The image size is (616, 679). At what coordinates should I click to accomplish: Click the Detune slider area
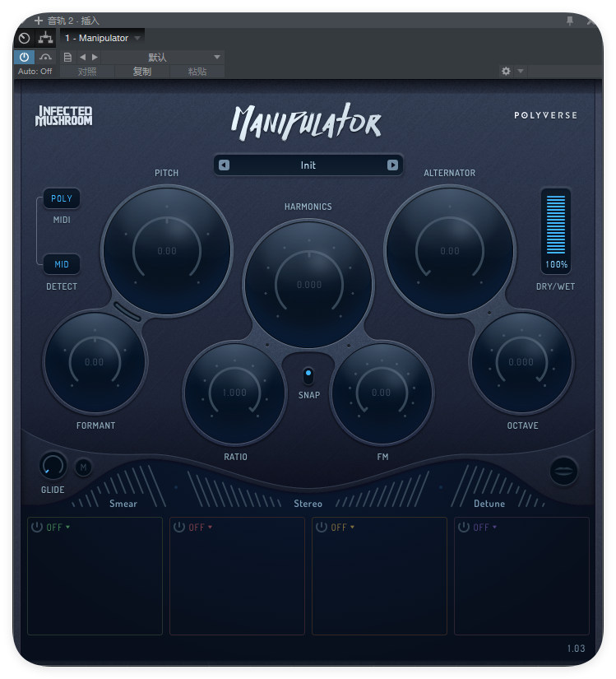coord(498,486)
